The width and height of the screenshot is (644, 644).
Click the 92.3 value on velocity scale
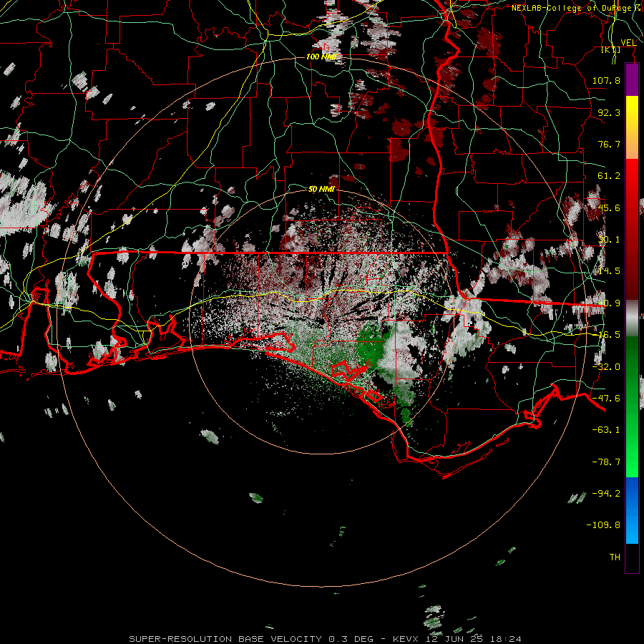pyautogui.click(x=609, y=112)
